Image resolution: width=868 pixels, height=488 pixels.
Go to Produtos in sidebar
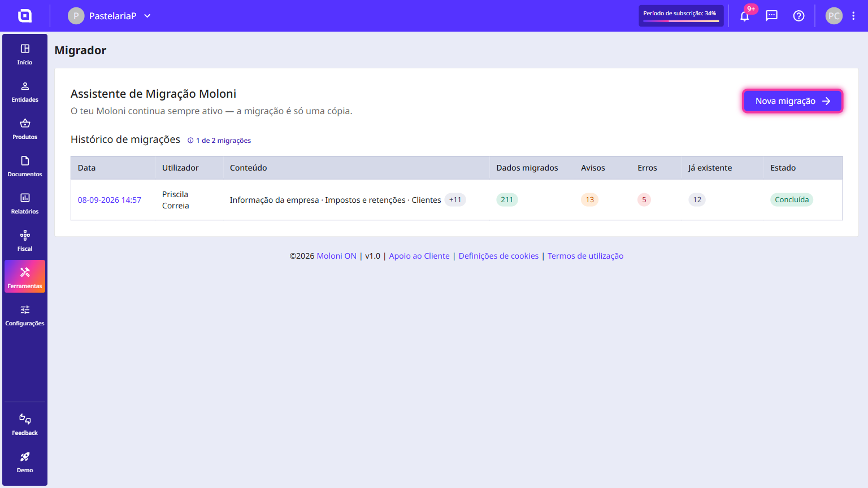(25, 129)
